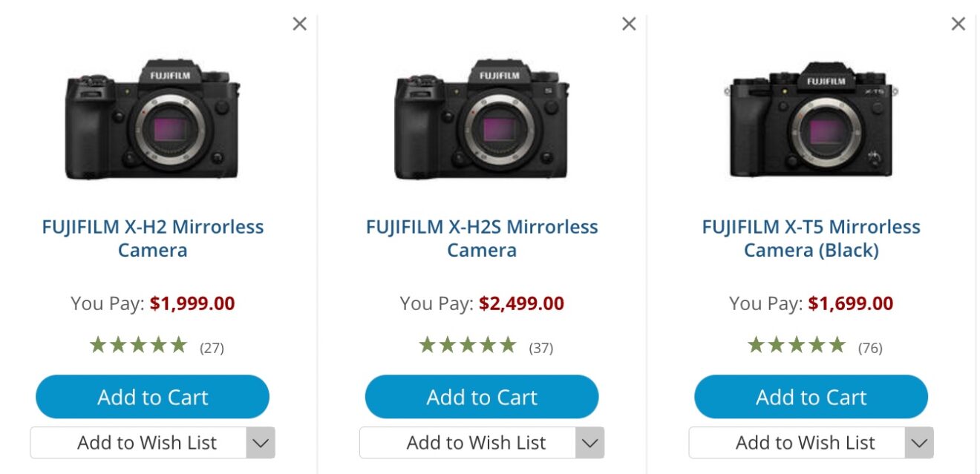Open the X-H2S Mirrorless Camera product page
The height and width of the screenshot is (474, 980).
(x=481, y=237)
